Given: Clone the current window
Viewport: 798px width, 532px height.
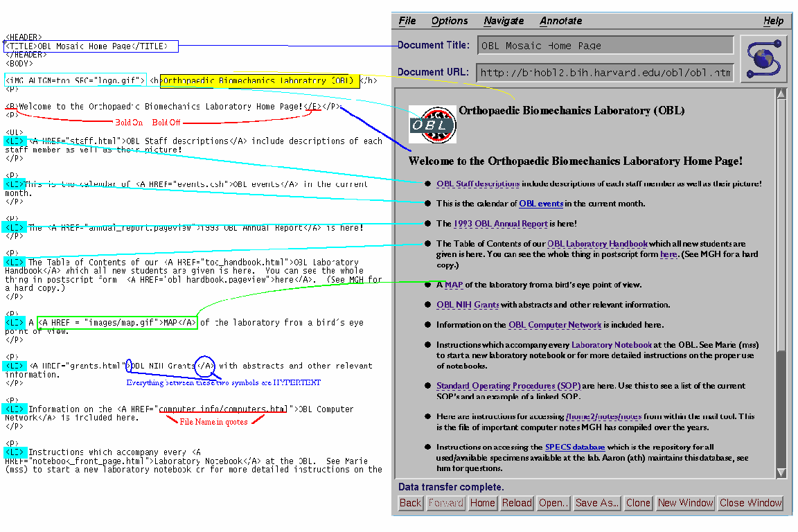Looking at the screenshot, I should tap(638, 503).
